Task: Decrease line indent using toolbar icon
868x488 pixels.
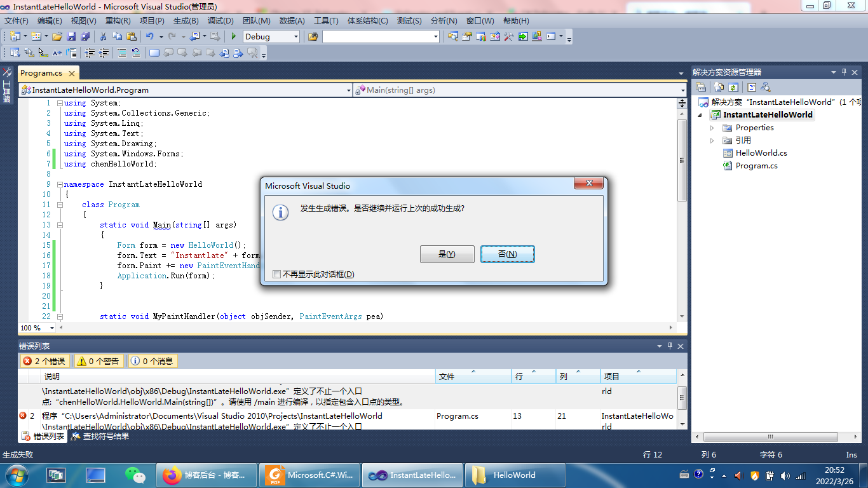Action: tap(90, 53)
